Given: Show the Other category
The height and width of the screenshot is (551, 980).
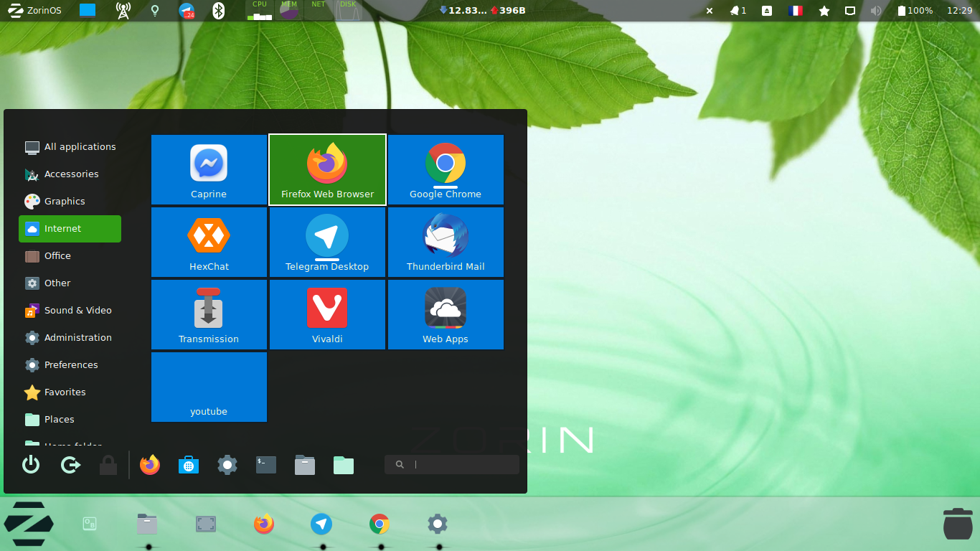Looking at the screenshot, I should [x=70, y=283].
